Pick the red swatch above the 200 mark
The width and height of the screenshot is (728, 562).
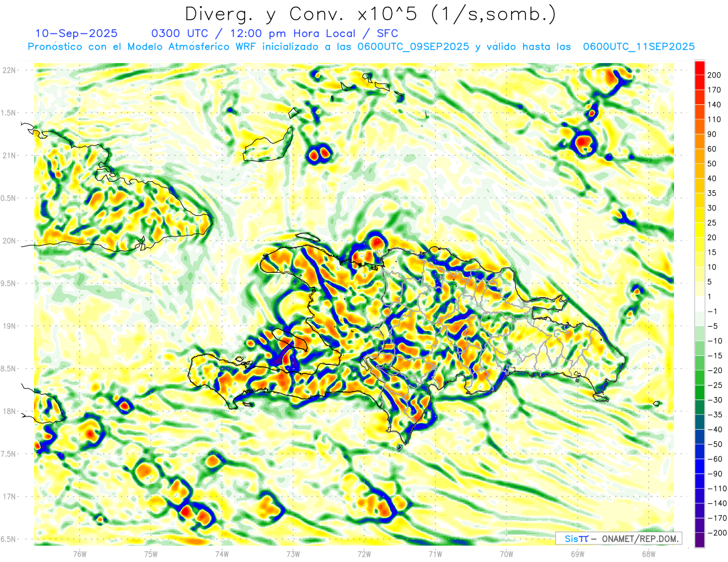(699, 68)
